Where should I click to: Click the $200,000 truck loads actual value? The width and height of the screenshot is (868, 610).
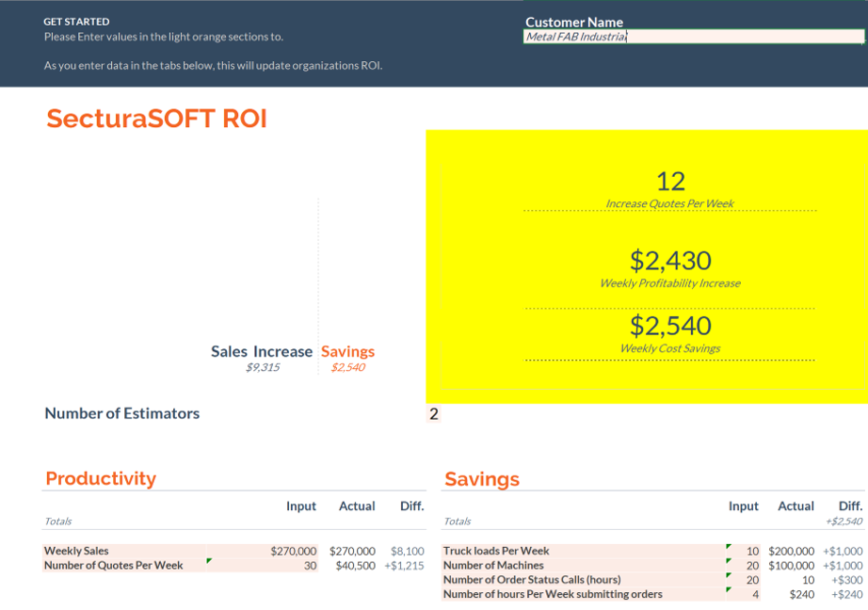791,552
